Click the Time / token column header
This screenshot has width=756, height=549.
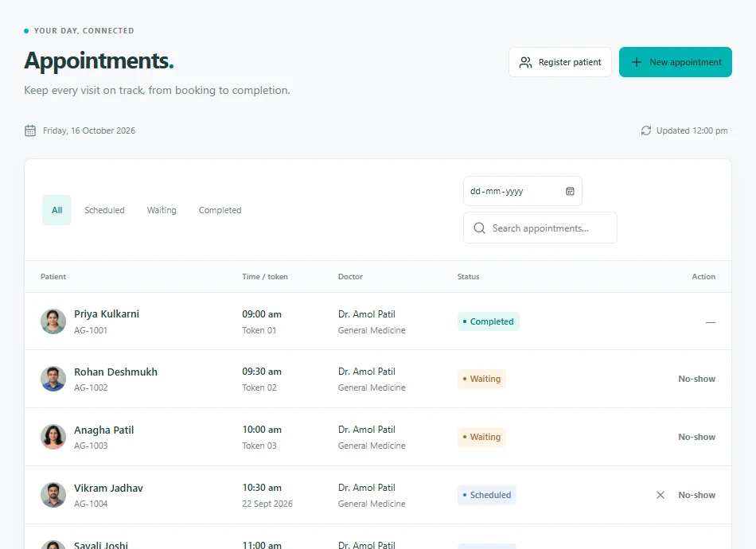pos(265,277)
